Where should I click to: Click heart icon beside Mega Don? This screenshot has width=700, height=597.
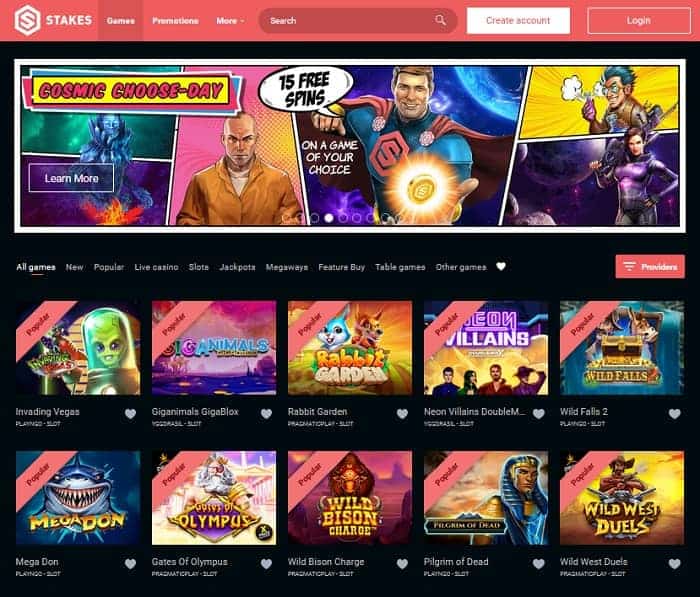(130, 564)
